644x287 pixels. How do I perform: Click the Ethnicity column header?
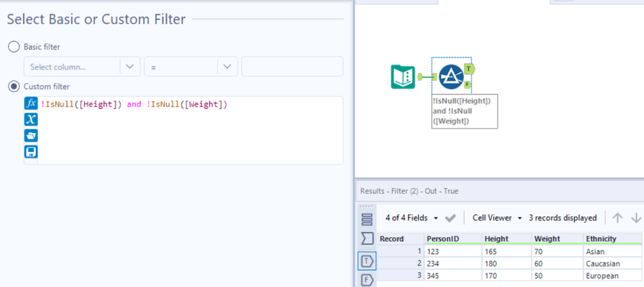point(612,239)
